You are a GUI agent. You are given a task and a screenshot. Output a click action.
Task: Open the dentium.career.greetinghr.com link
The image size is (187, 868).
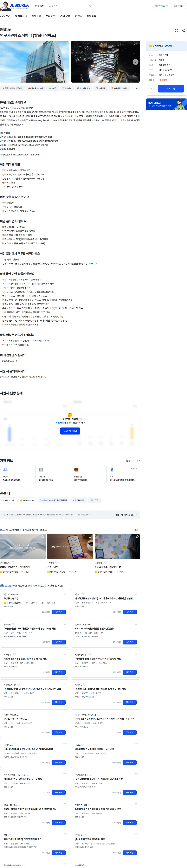click(x=20, y=155)
